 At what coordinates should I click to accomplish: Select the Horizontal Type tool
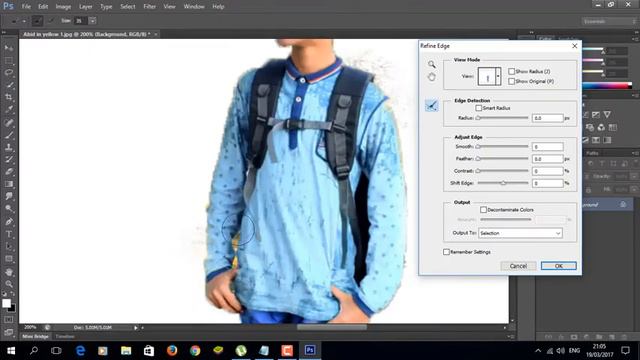pyautogui.click(x=9, y=234)
